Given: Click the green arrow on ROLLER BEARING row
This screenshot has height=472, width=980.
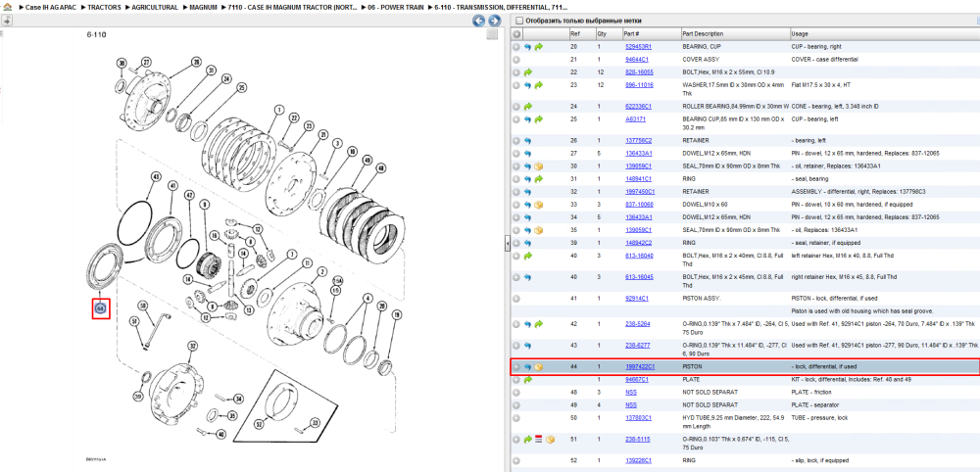Looking at the screenshot, I should pyautogui.click(x=527, y=106).
